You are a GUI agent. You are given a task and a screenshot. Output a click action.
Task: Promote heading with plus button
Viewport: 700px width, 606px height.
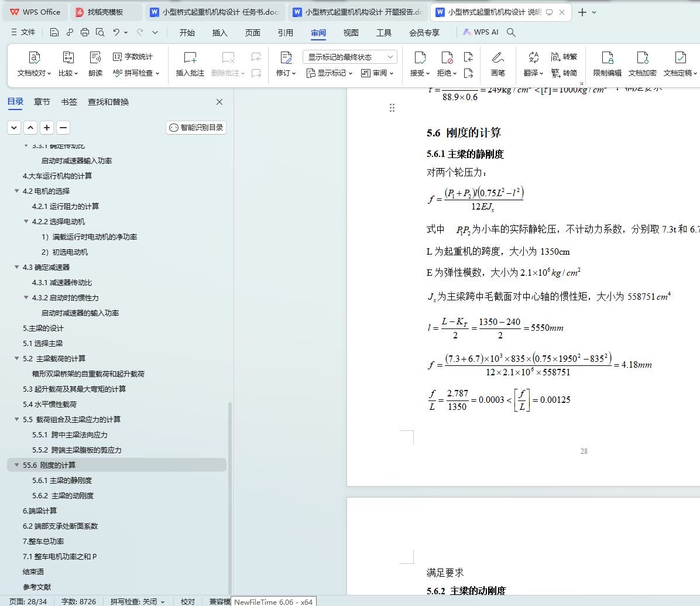(47, 128)
